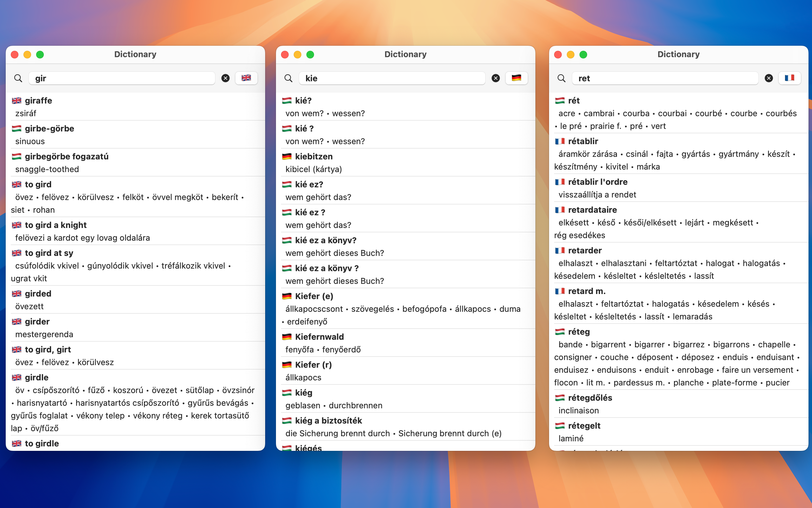Click the Hungarian flag beside 'girbe-görbe'
This screenshot has width=812, height=508.
pos(16,128)
